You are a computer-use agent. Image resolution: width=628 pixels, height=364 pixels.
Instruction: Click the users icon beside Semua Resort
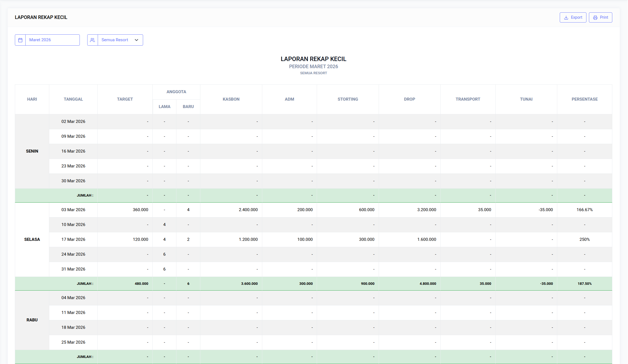(92, 40)
